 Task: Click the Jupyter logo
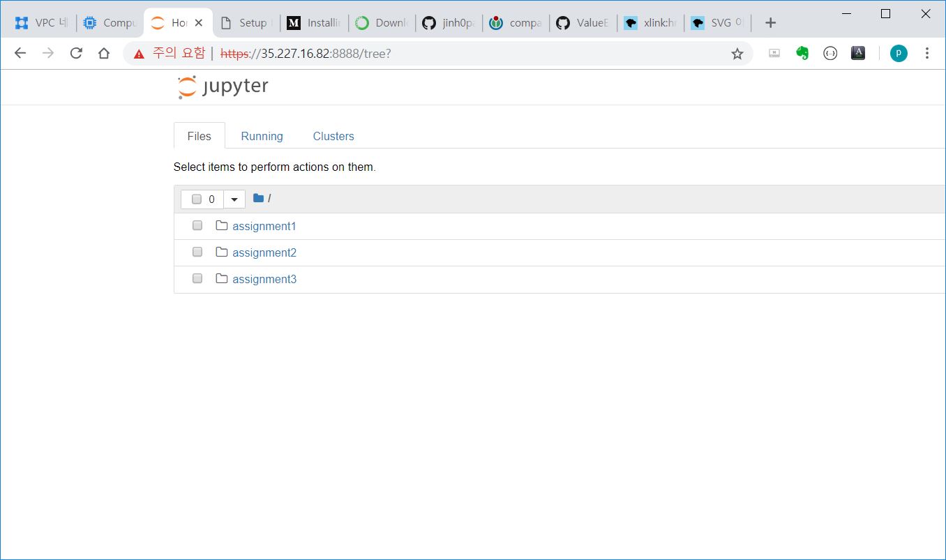coord(223,86)
